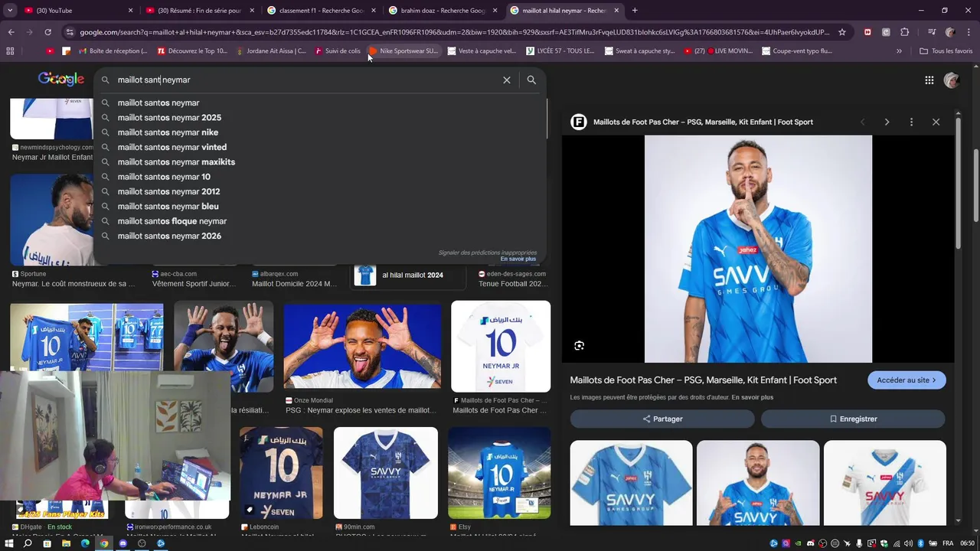Viewport: 980px width, 551px height.
Task: Close the image preview panel
Action: tap(936, 122)
